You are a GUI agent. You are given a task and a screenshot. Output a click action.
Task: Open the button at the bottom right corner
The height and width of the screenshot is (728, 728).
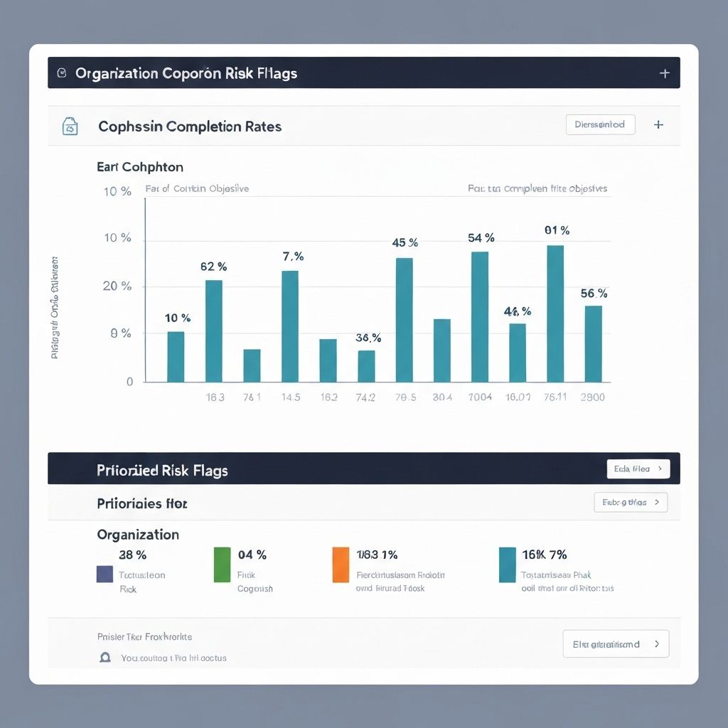coord(616,643)
